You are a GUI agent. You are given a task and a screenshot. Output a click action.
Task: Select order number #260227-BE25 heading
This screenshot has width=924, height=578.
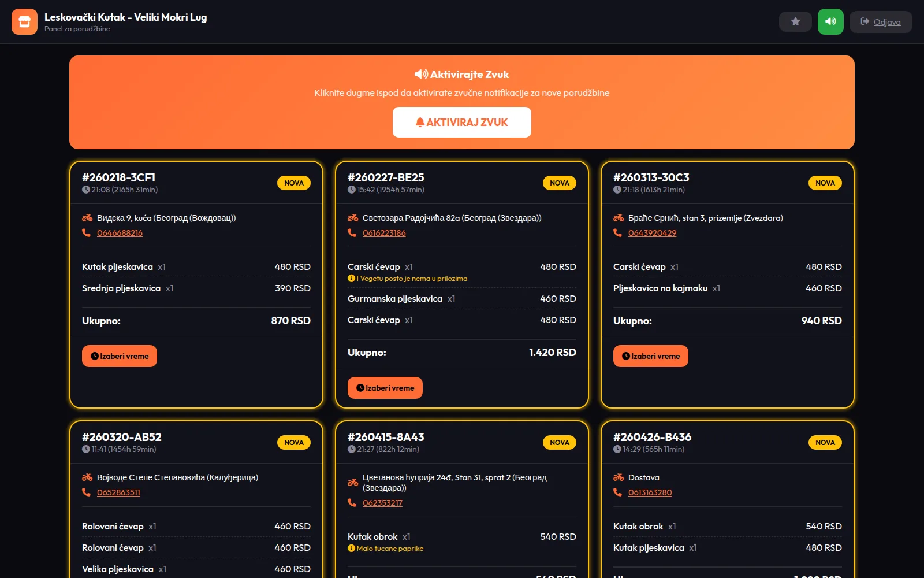click(386, 177)
